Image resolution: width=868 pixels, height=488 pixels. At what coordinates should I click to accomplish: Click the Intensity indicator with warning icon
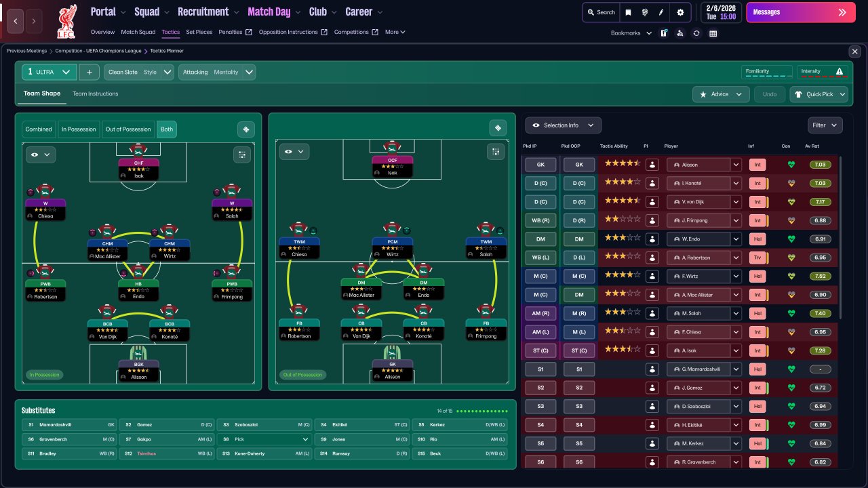click(823, 72)
